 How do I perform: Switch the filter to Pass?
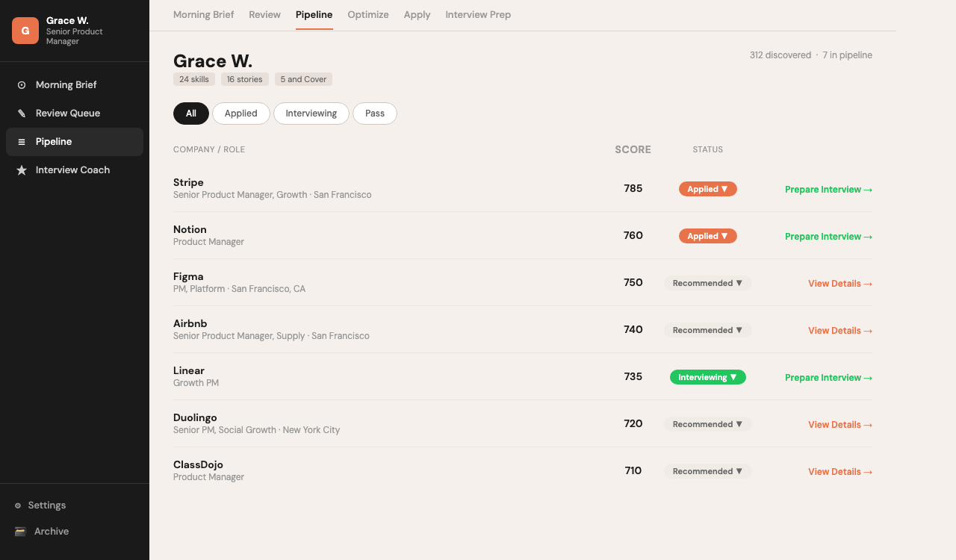click(x=374, y=113)
